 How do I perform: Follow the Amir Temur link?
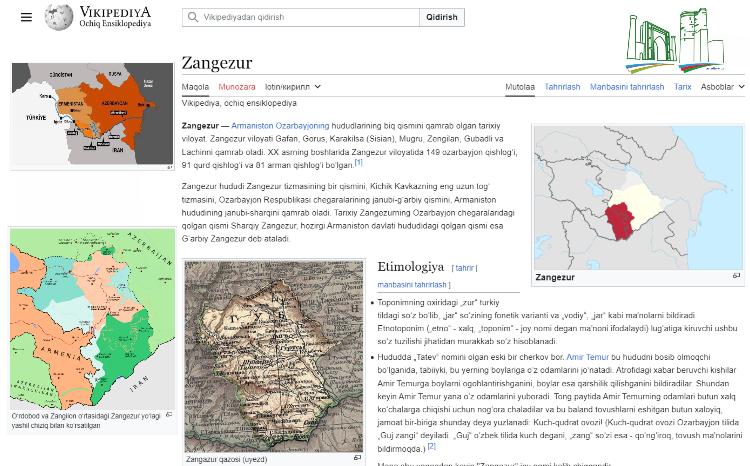[587, 357]
